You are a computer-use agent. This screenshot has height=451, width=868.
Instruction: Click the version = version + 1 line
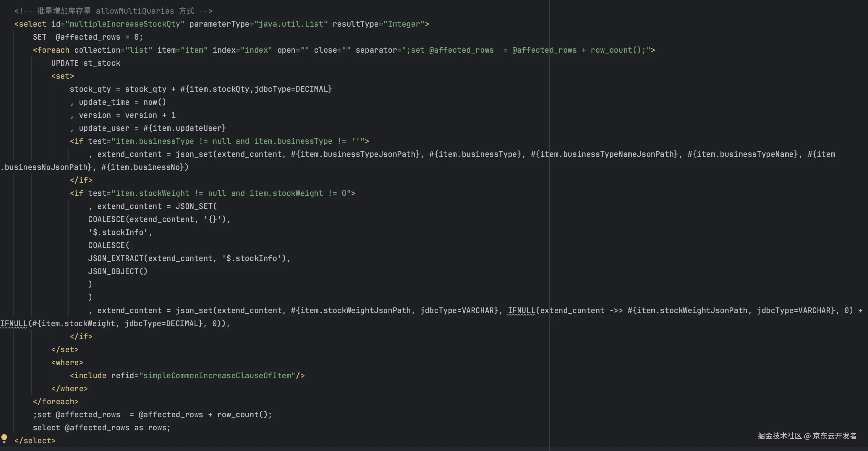[127, 115]
